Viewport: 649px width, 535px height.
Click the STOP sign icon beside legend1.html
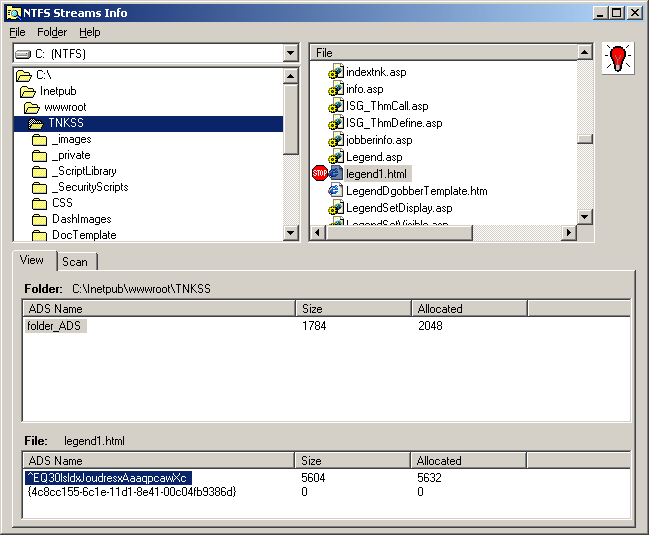[x=320, y=173]
